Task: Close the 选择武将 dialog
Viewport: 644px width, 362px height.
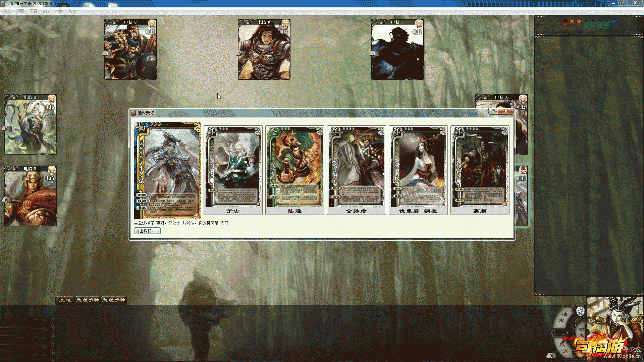Action: click(506, 111)
